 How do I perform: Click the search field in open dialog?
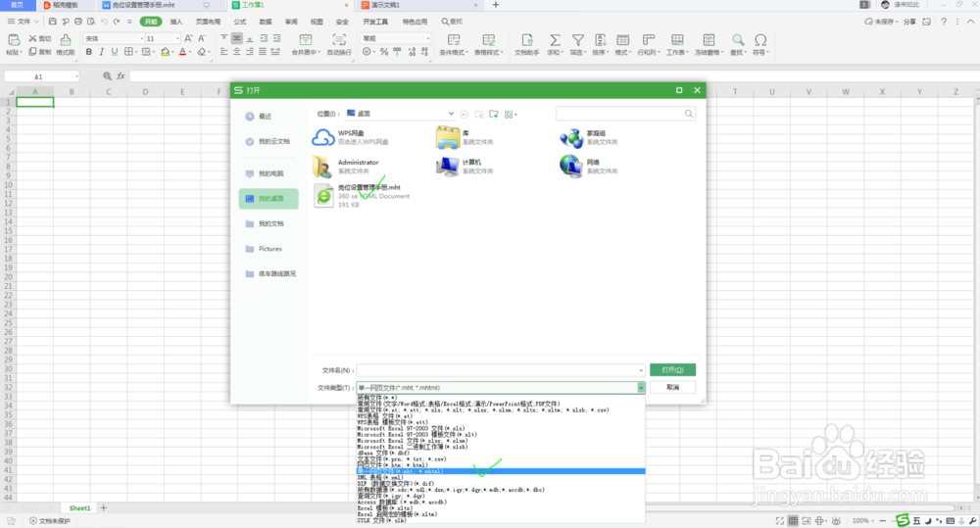point(625,114)
